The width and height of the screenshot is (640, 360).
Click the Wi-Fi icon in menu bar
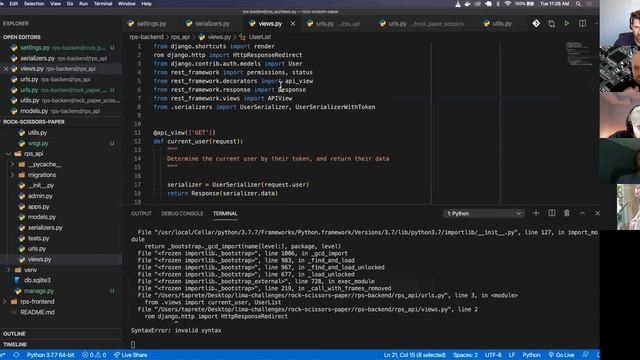point(507,4)
